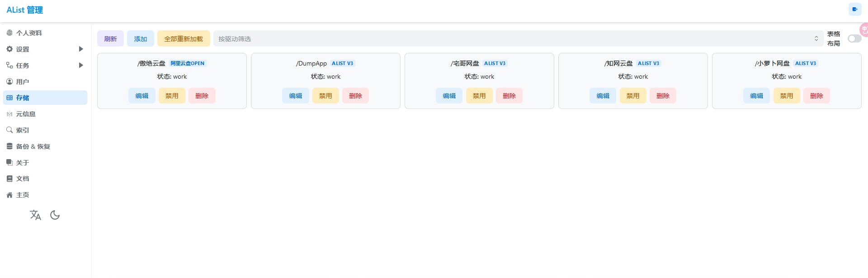868x278 pixels.
Task: Click the /宅哥网盘 mount path text
Action: point(465,63)
